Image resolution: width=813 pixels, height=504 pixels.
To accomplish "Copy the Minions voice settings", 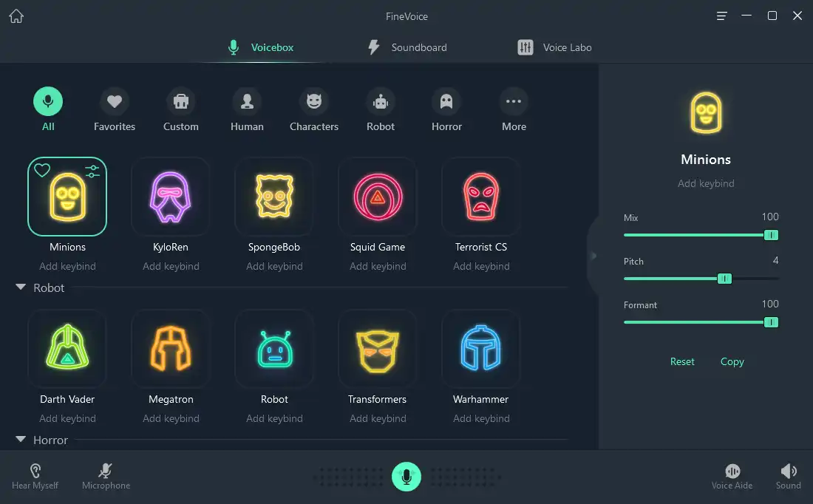I will click(x=732, y=361).
